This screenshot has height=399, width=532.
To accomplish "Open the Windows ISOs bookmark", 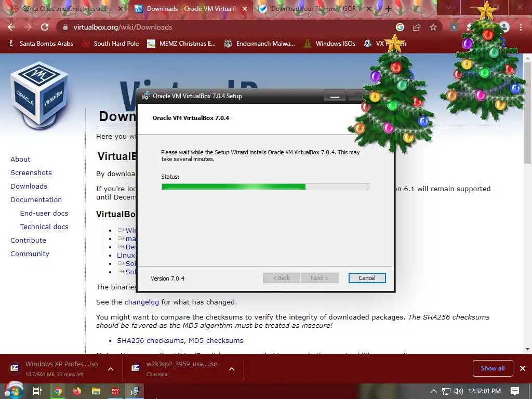I will (329, 44).
